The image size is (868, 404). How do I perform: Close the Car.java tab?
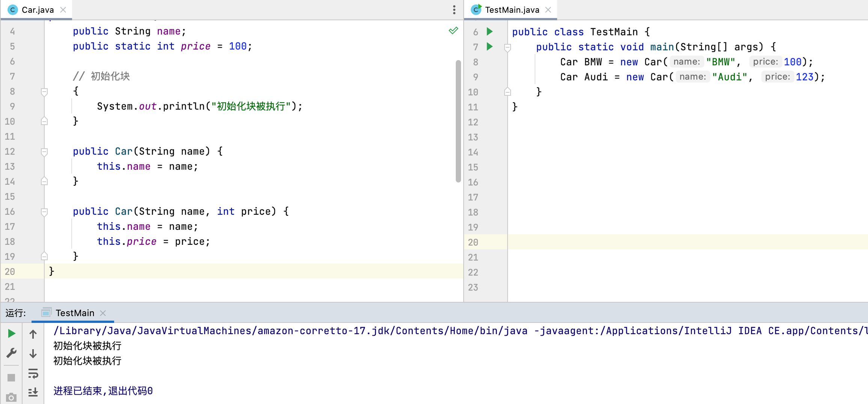point(63,10)
